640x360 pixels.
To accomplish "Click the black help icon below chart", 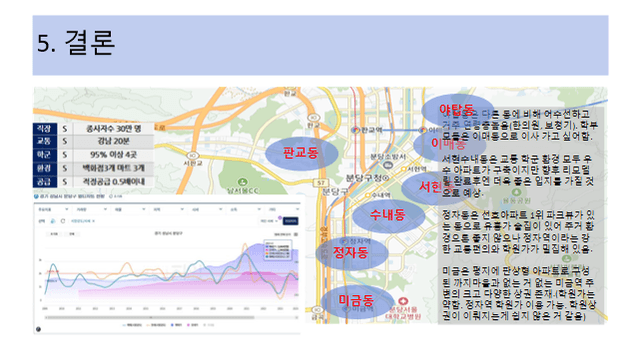I will [38, 329].
